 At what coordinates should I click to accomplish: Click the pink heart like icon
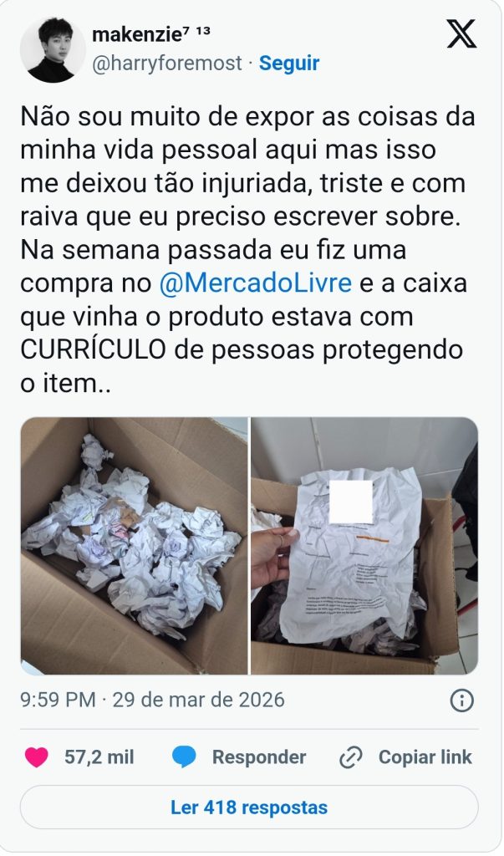(x=37, y=757)
